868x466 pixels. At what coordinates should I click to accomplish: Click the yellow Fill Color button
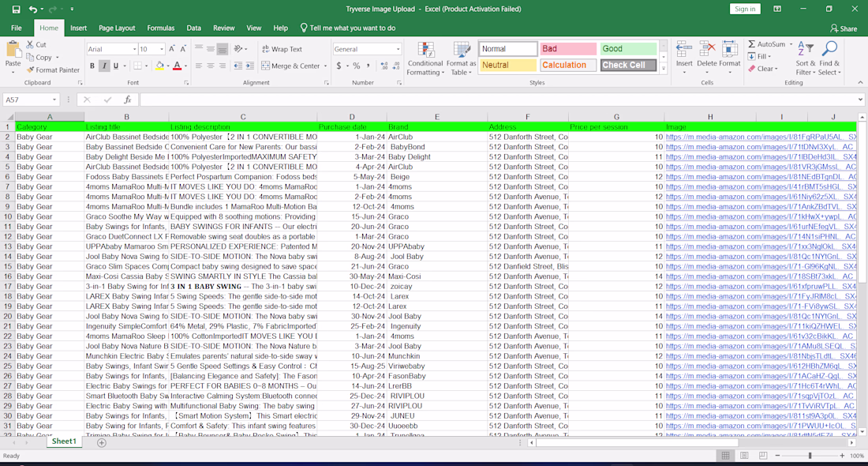159,66
